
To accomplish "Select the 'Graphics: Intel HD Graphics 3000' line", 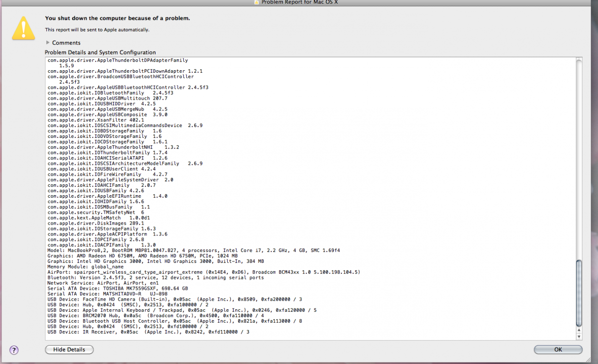I will point(156,261).
